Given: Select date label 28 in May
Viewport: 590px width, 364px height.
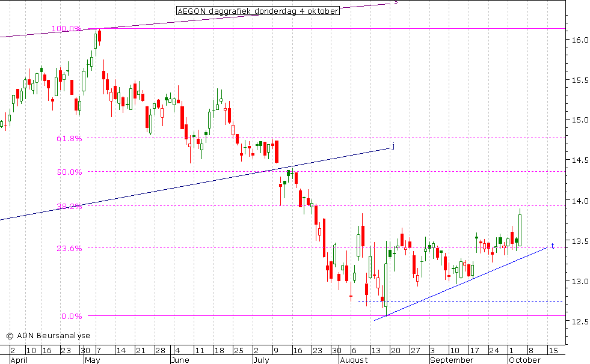Looking at the screenshot, I should pyautogui.click(x=161, y=350).
